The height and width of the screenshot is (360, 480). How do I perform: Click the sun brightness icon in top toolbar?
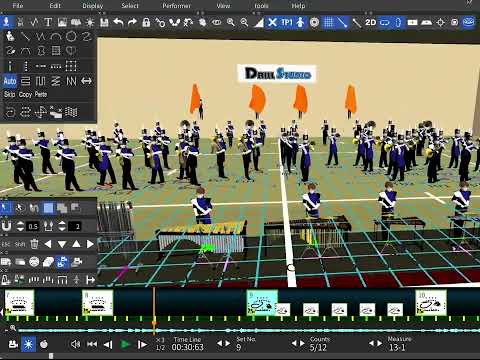coord(90,22)
